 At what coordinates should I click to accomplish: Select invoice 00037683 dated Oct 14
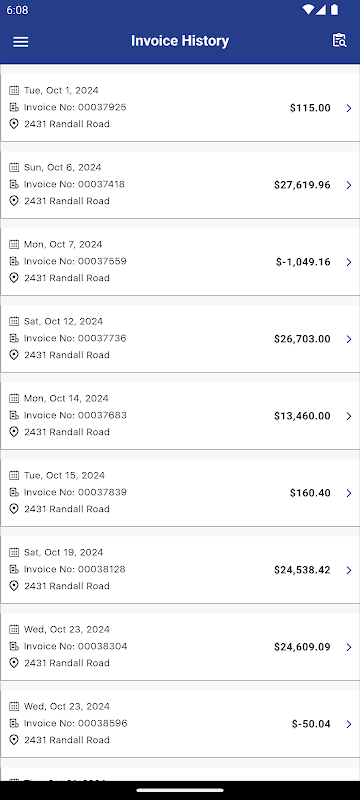tap(180, 415)
